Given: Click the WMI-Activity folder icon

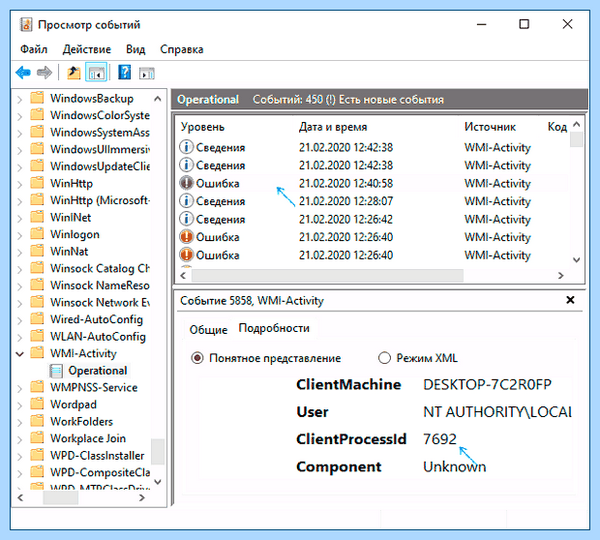Looking at the screenshot, I should click(37, 353).
